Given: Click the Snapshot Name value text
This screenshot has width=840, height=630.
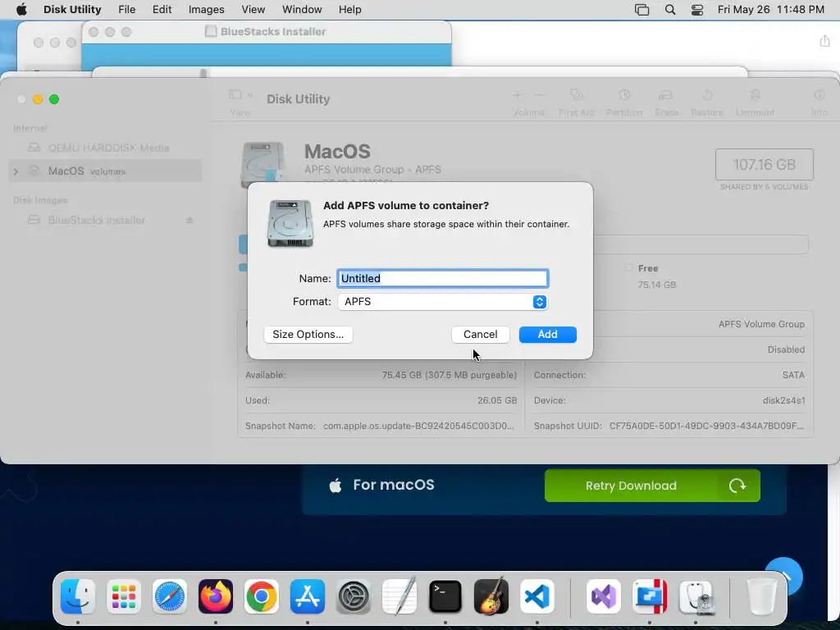Looking at the screenshot, I should click(x=418, y=426).
